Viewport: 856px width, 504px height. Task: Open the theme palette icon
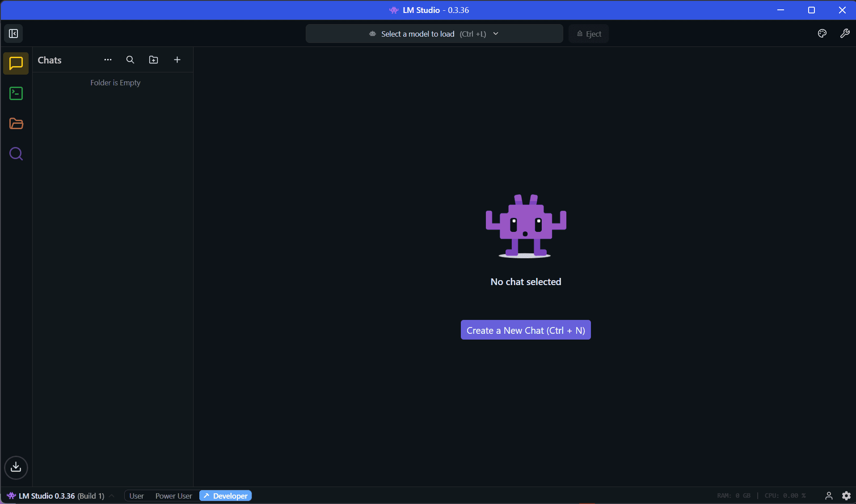(x=822, y=34)
